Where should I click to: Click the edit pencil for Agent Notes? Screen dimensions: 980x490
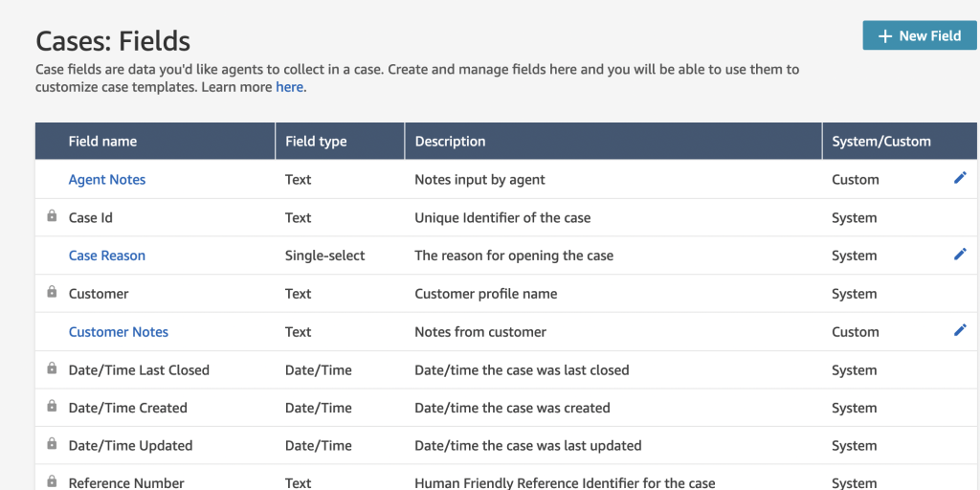tap(960, 178)
